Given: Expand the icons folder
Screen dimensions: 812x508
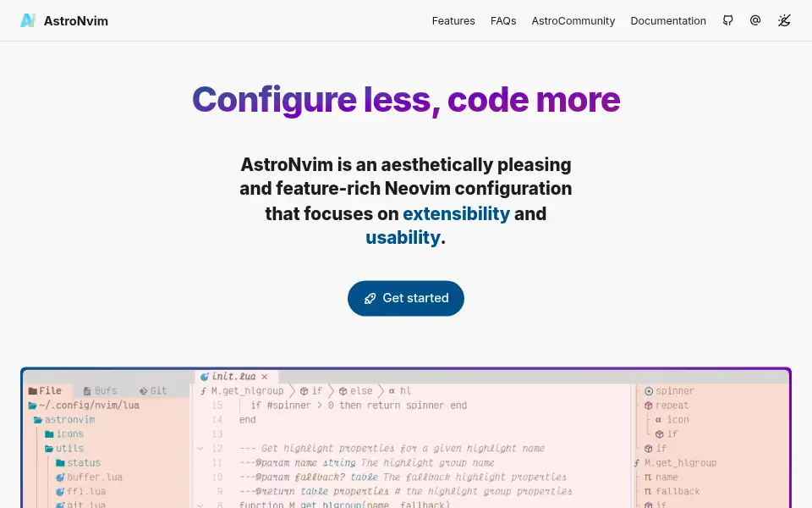Looking at the screenshot, I should click(64, 433).
